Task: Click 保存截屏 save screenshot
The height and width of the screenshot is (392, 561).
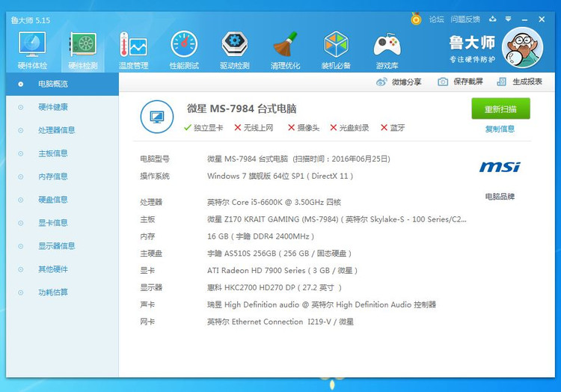Action: [461, 82]
